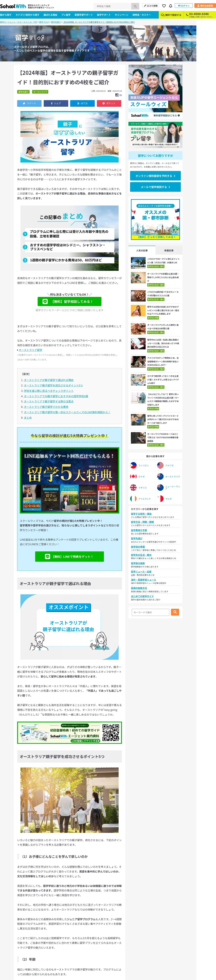Click the メールで留学相談する button
216x980 pixels.
click(155, 187)
